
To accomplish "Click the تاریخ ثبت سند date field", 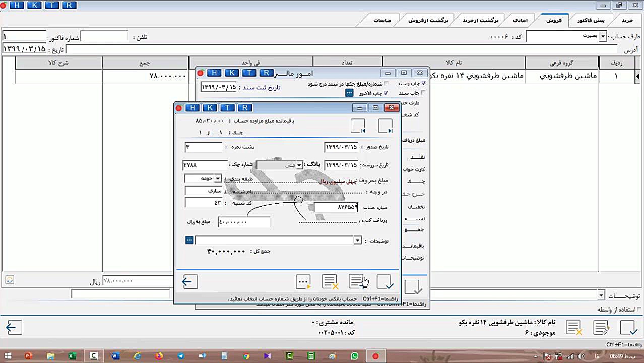I will 219,87.
